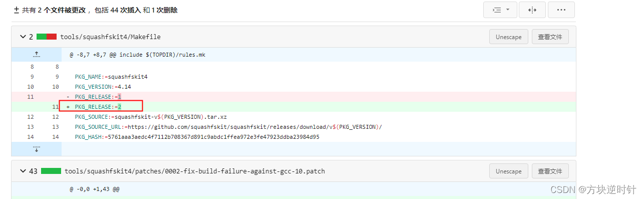Click the hunk header @@ -8,7 +8,7 @@
The image size is (644, 199).
[x=137, y=55]
